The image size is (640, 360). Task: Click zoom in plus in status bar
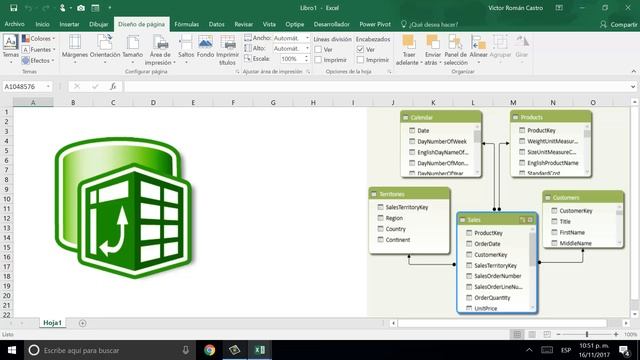point(616,334)
